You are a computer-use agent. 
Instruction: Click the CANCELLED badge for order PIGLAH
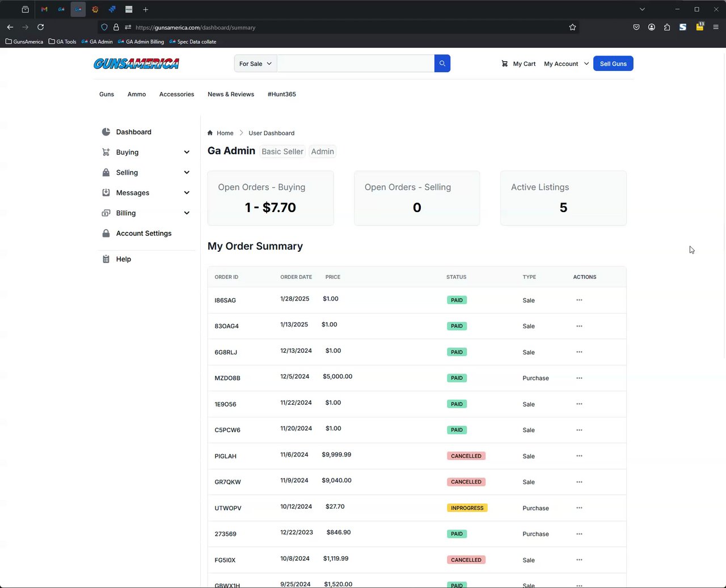[x=466, y=456]
